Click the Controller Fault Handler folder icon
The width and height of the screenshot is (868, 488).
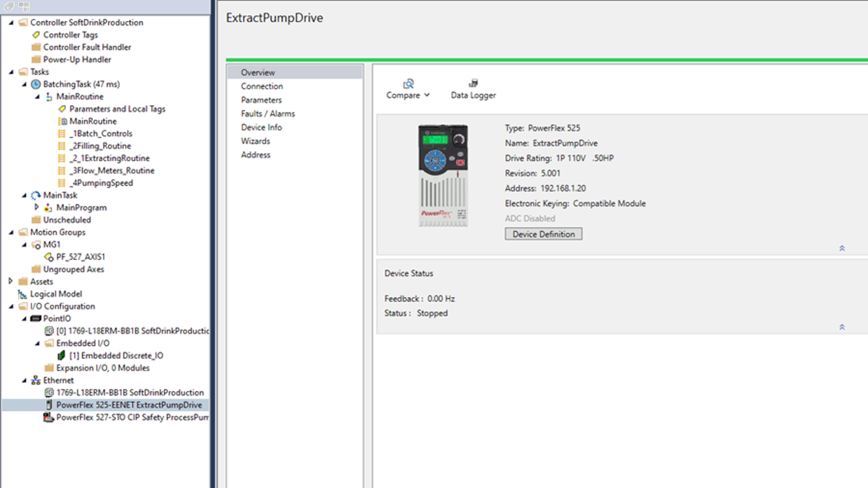(36, 47)
